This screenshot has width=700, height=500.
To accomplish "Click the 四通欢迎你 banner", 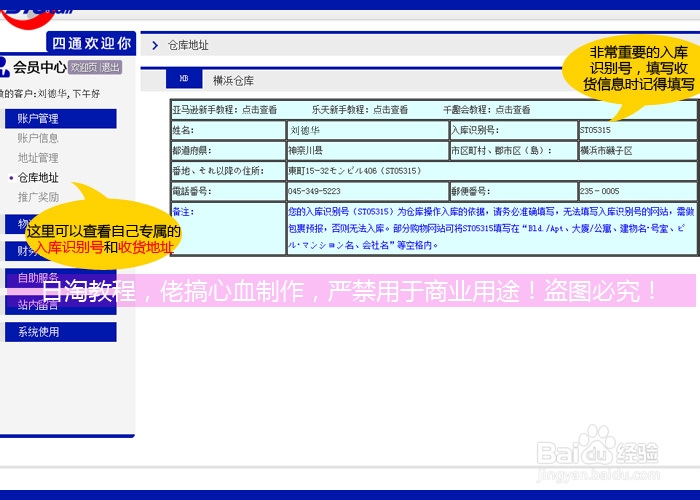I will pos(91,43).
